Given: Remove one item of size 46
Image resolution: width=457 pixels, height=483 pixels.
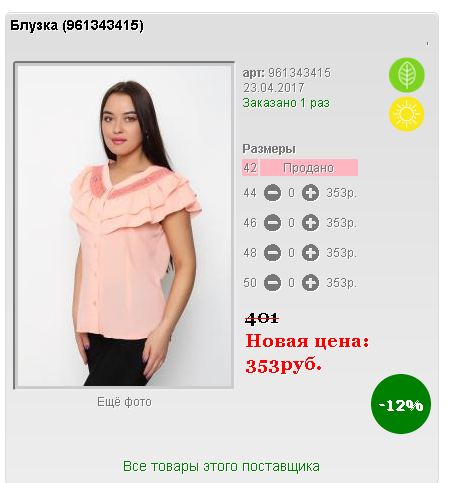Looking at the screenshot, I should (x=272, y=223).
